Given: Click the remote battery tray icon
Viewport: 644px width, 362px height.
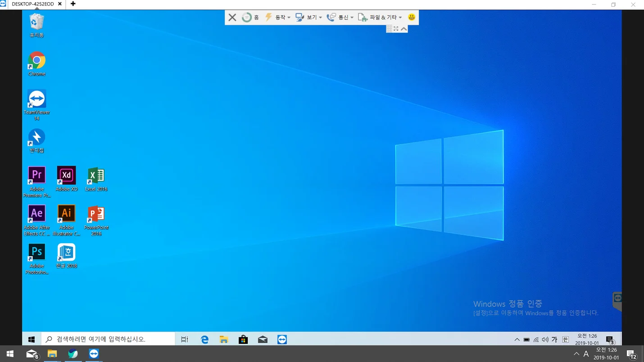Looking at the screenshot, I should (x=526, y=339).
